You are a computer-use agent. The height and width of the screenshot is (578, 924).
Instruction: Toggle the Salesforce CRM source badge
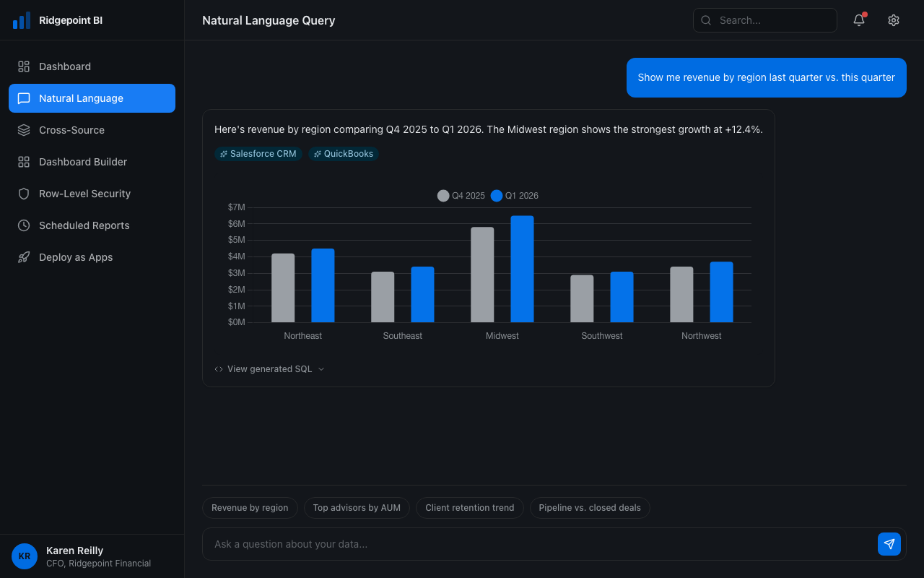click(258, 154)
